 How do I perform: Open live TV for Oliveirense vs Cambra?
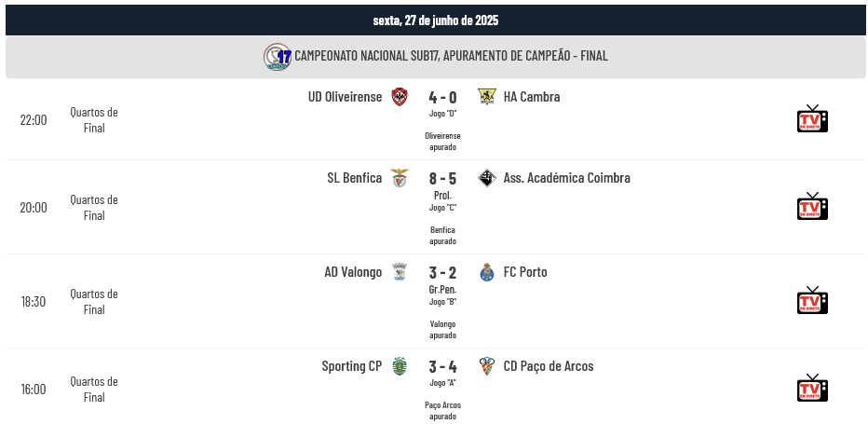pyautogui.click(x=812, y=118)
